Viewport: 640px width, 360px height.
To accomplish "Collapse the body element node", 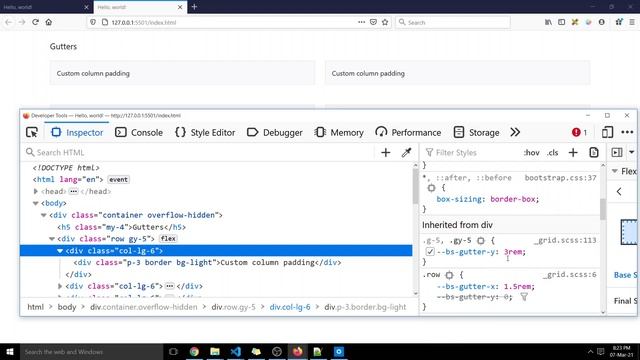I will [36, 203].
